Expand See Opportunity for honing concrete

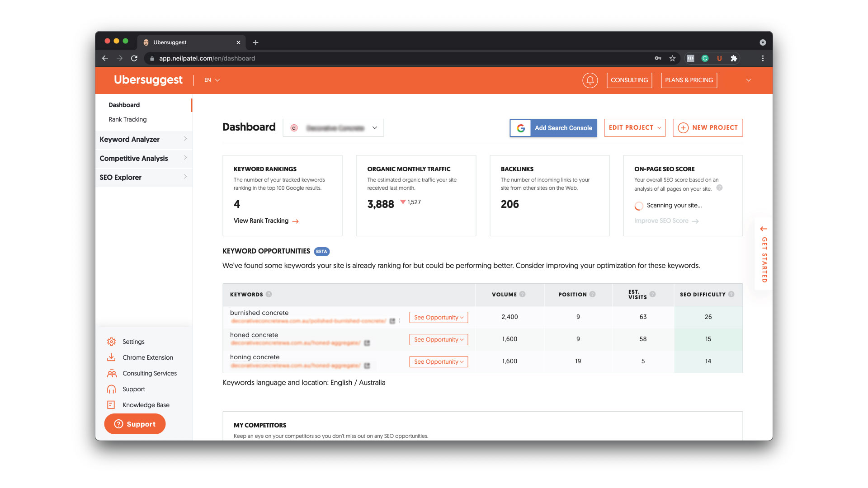tap(439, 361)
